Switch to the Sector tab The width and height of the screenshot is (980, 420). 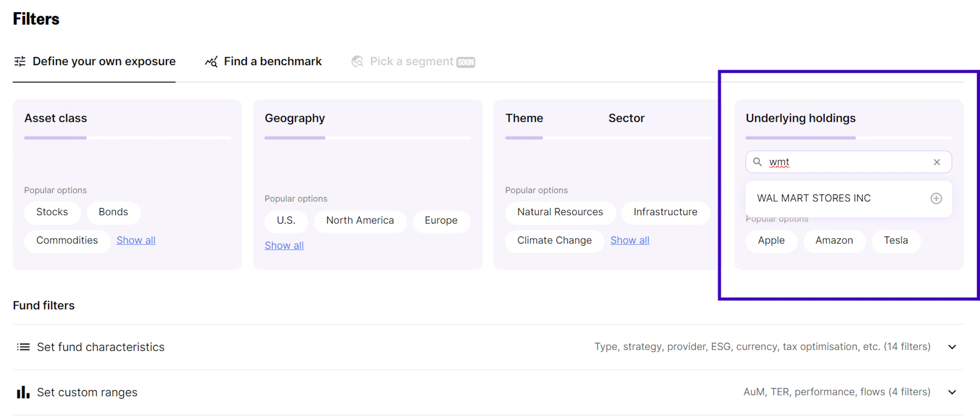tap(626, 118)
